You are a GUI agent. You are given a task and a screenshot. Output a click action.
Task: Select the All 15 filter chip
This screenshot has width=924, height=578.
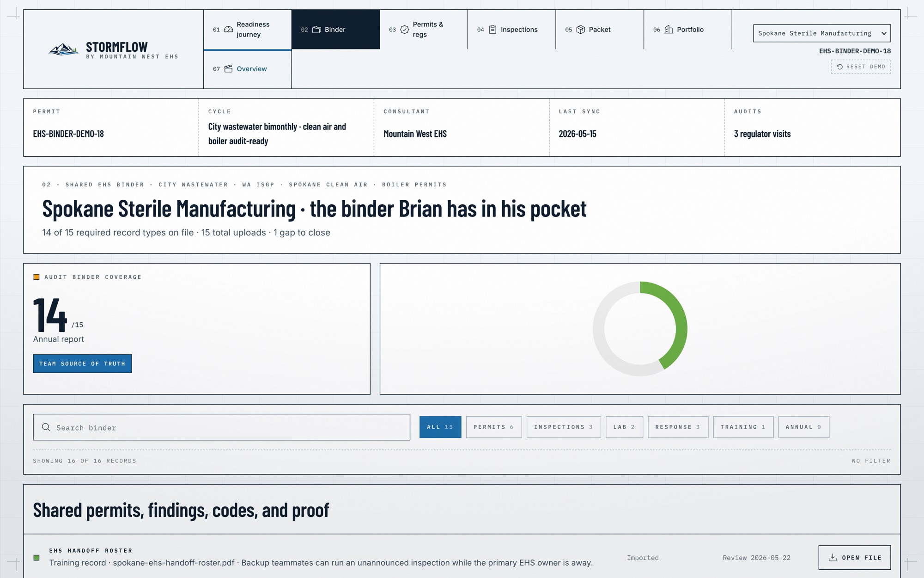(440, 427)
